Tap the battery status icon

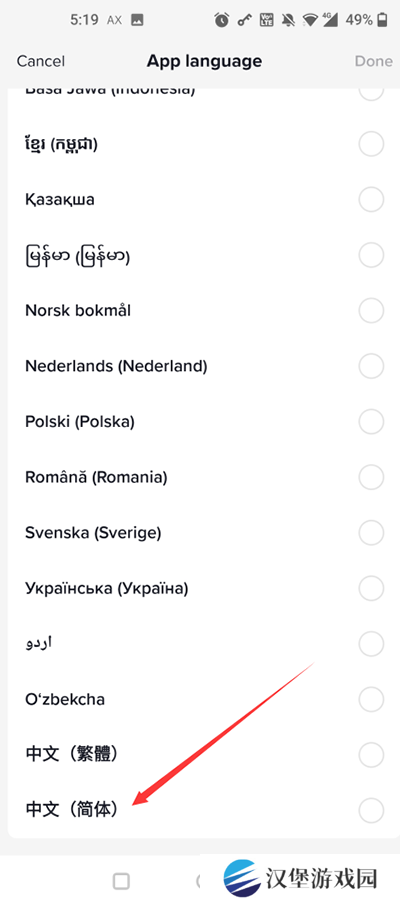point(382,20)
